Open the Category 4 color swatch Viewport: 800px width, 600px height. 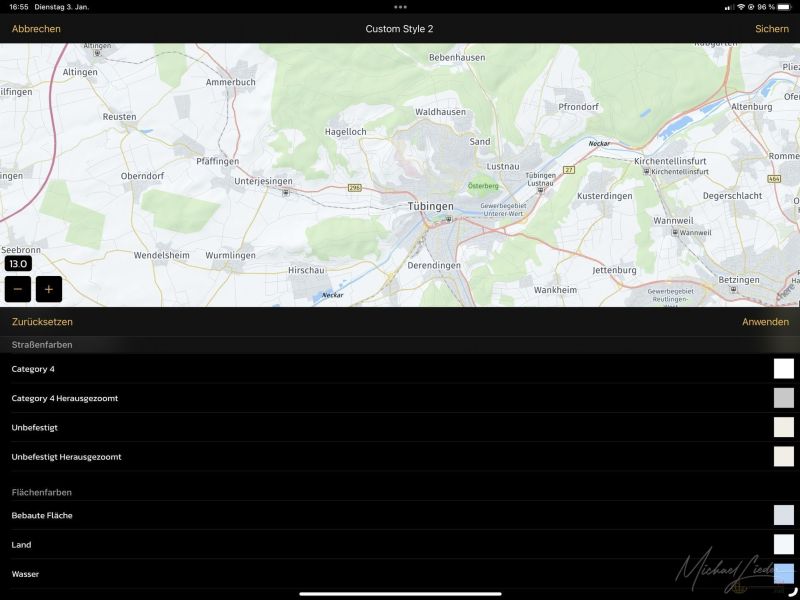783,369
